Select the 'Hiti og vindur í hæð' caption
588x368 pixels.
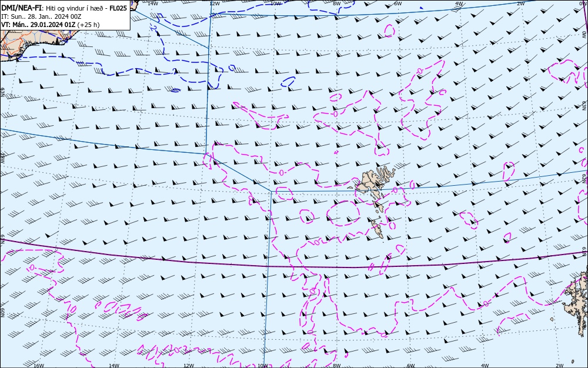coord(75,8)
